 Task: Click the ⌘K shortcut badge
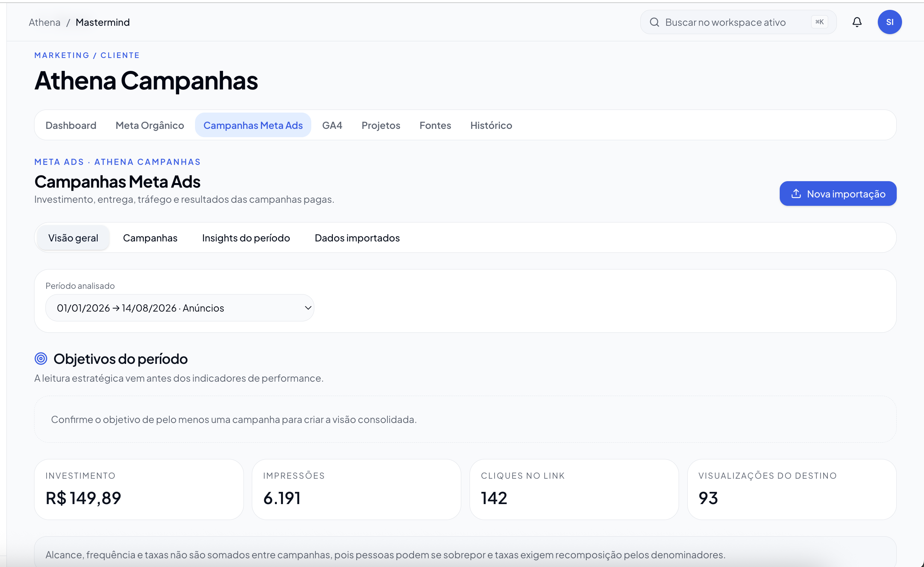(x=819, y=22)
